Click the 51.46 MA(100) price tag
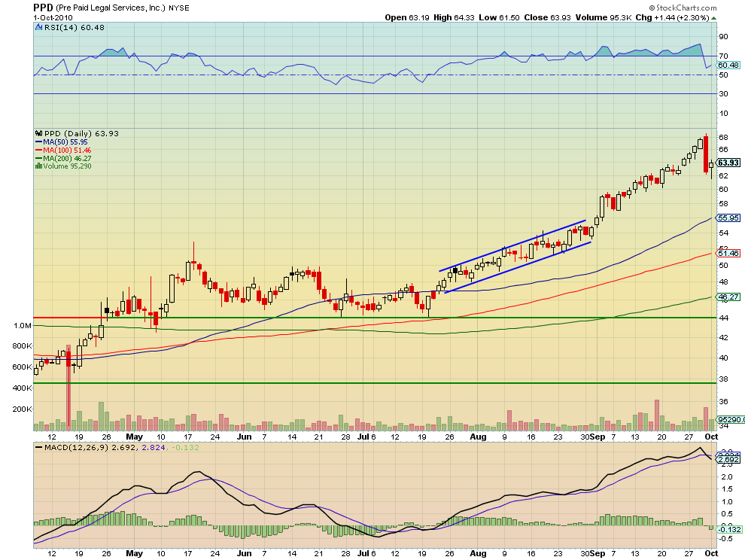The image size is (745, 560). pyautogui.click(x=728, y=253)
